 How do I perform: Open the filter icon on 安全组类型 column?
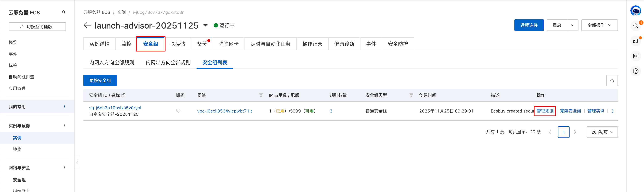411,95
